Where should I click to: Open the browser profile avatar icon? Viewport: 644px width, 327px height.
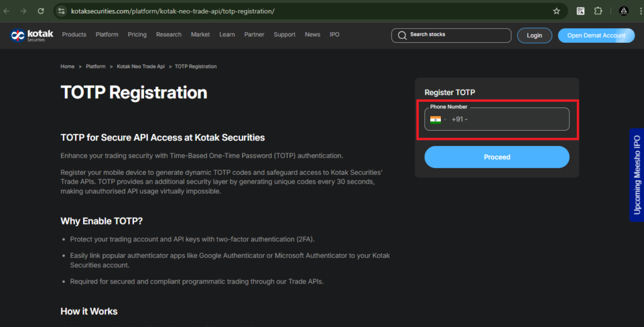tap(623, 11)
